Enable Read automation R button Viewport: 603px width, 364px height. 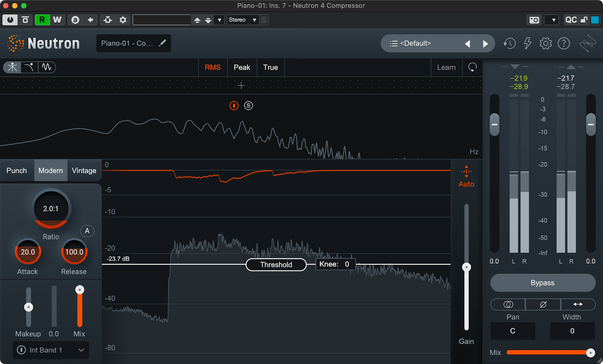[x=42, y=20]
